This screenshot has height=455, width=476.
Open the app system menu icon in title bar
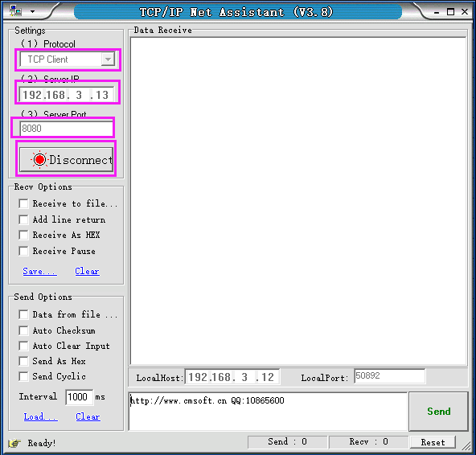click(x=15, y=11)
